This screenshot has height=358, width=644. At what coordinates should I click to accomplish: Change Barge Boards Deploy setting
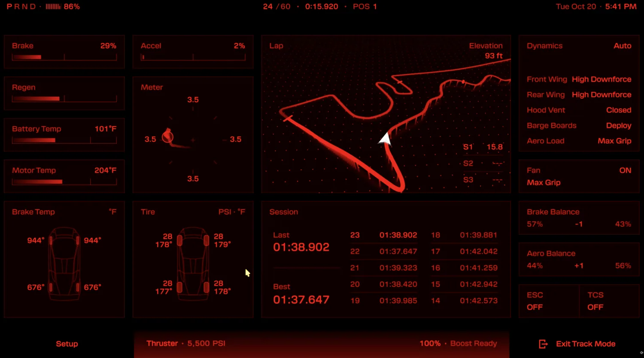coord(579,126)
